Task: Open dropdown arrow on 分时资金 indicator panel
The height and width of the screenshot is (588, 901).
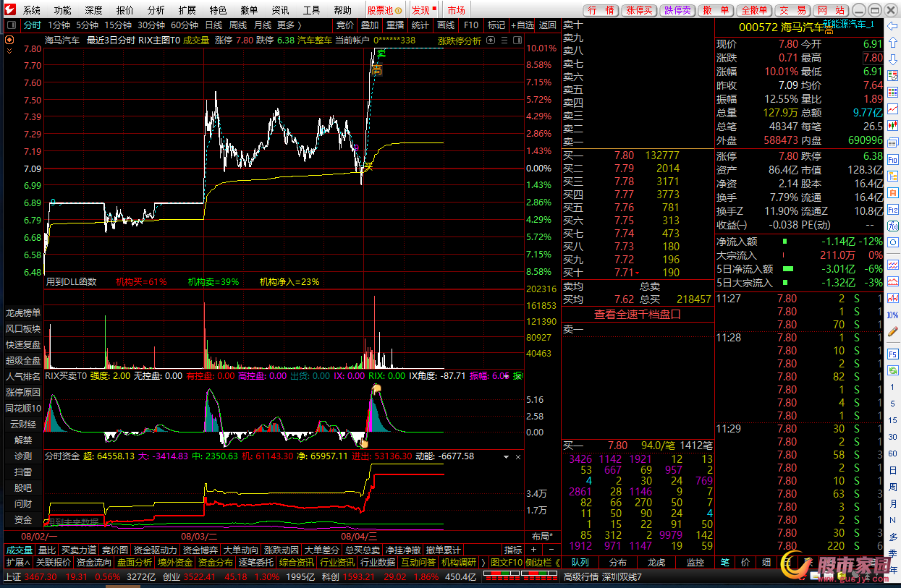Action: click(507, 457)
